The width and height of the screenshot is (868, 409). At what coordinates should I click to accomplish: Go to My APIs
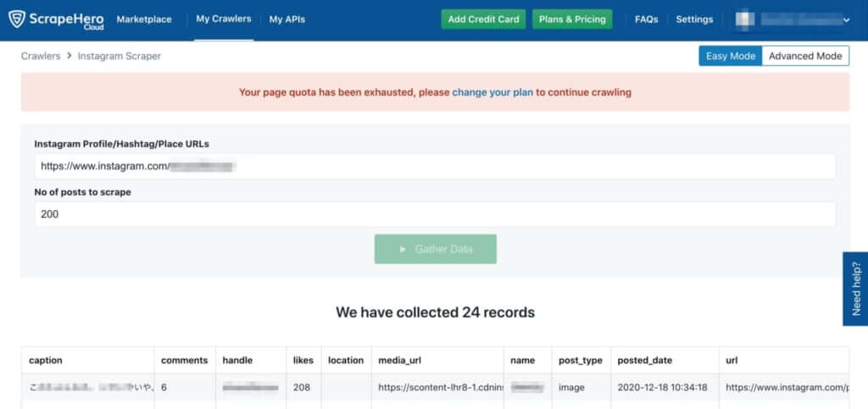point(287,19)
